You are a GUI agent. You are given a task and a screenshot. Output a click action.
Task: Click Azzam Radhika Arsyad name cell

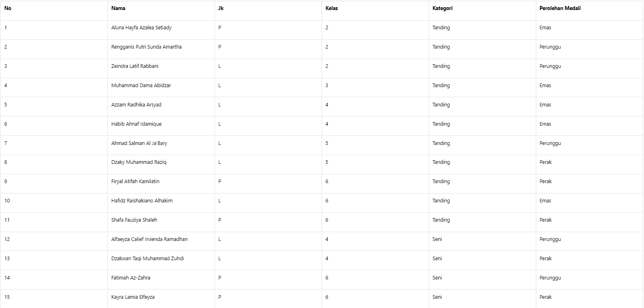(x=136, y=105)
